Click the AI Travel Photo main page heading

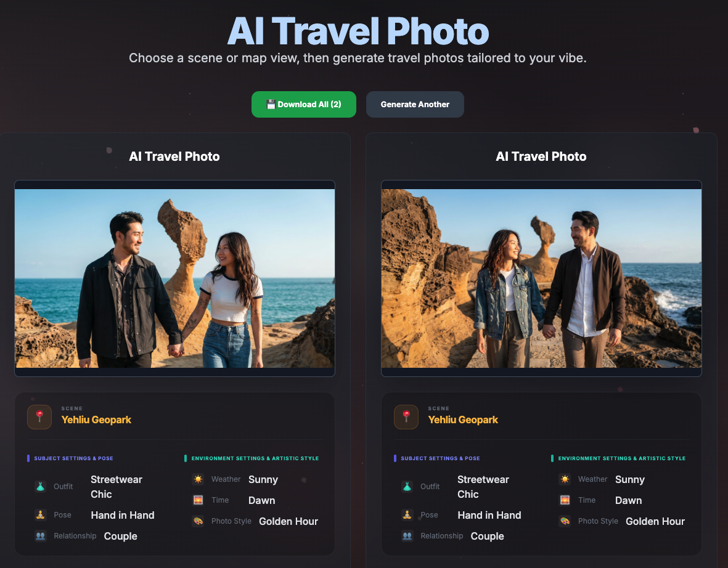tap(358, 31)
